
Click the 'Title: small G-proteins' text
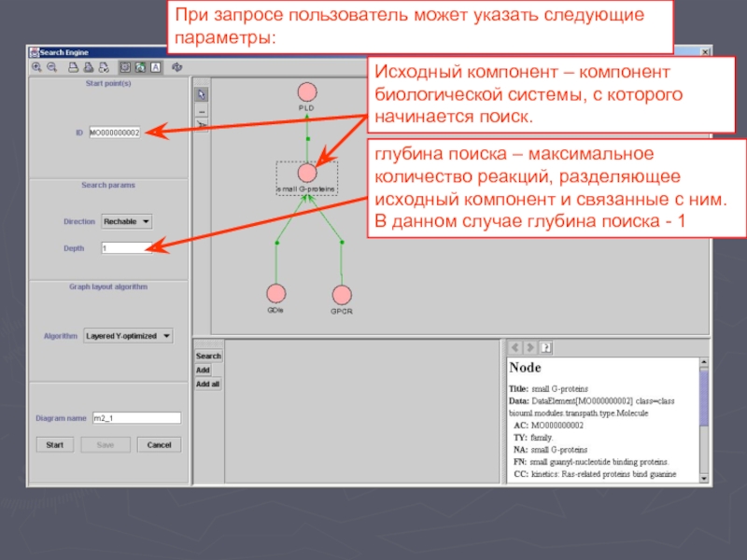pos(548,388)
